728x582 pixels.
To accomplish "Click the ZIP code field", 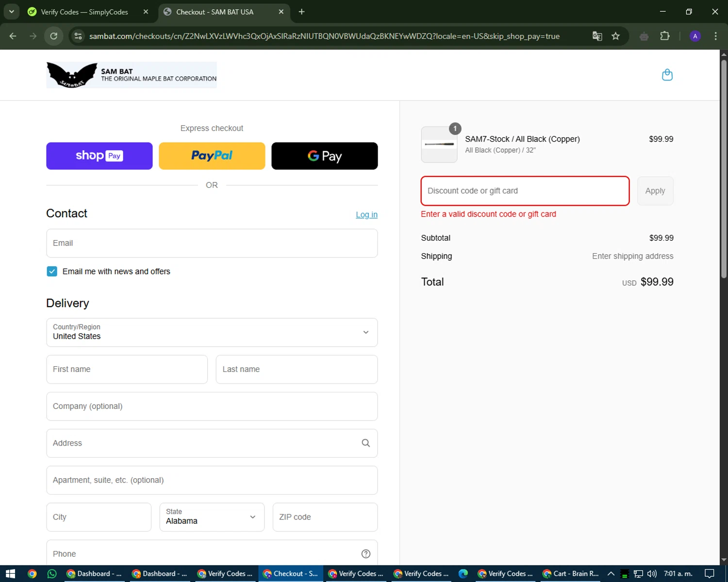I will point(325,517).
